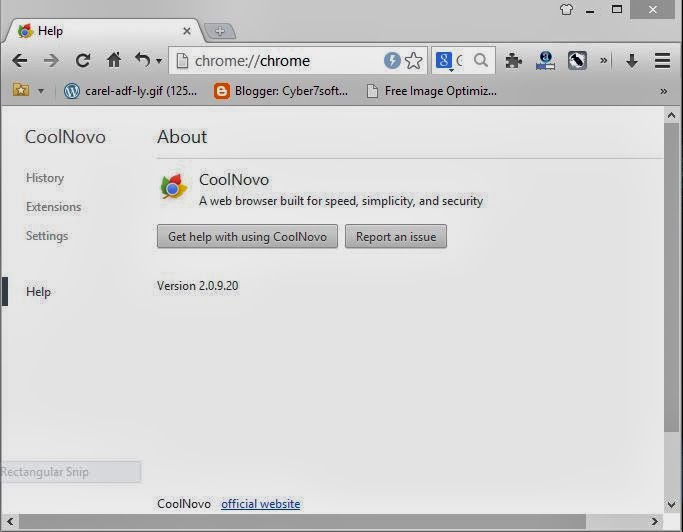683x532 pixels.
Task: Open the puzzle piece extensions icon
Action: click(514, 61)
